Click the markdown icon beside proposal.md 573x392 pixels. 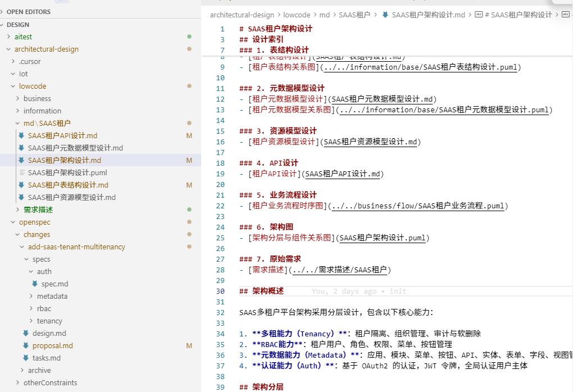(x=26, y=345)
